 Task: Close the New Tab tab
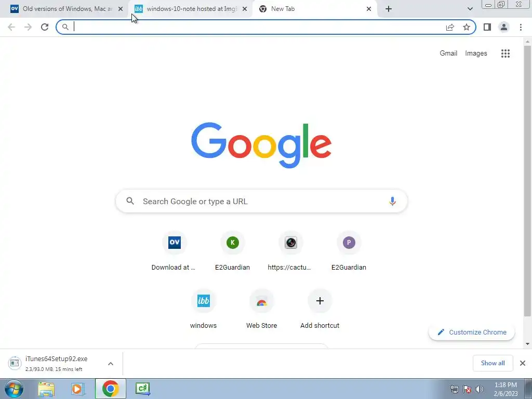point(369,9)
